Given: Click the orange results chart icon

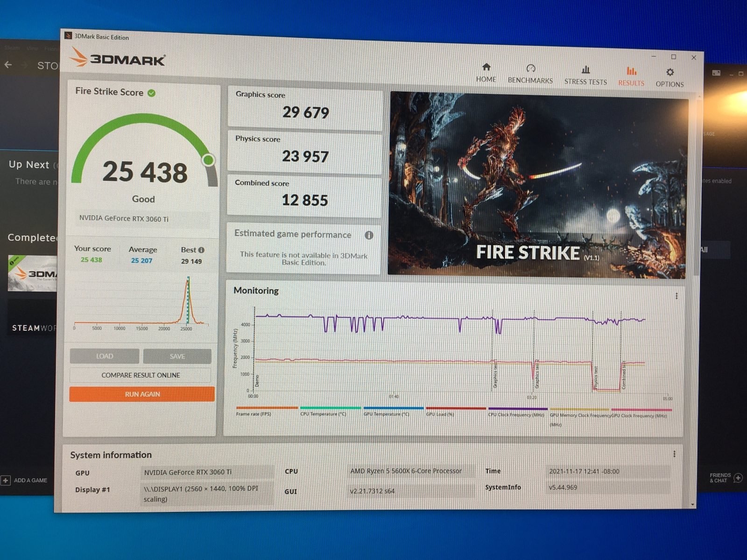Looking at the screenshot, I should pos(631,71).
